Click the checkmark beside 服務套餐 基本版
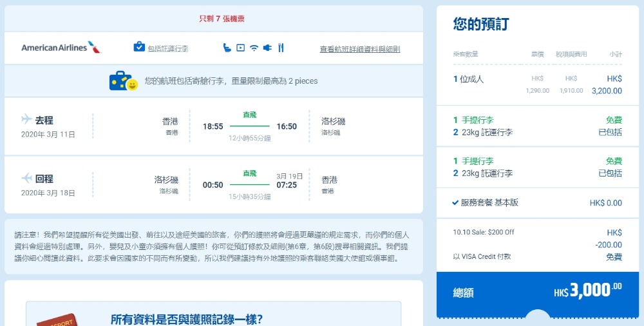The width and height of the screenshot is (644, 326). [x=455, y=202]
